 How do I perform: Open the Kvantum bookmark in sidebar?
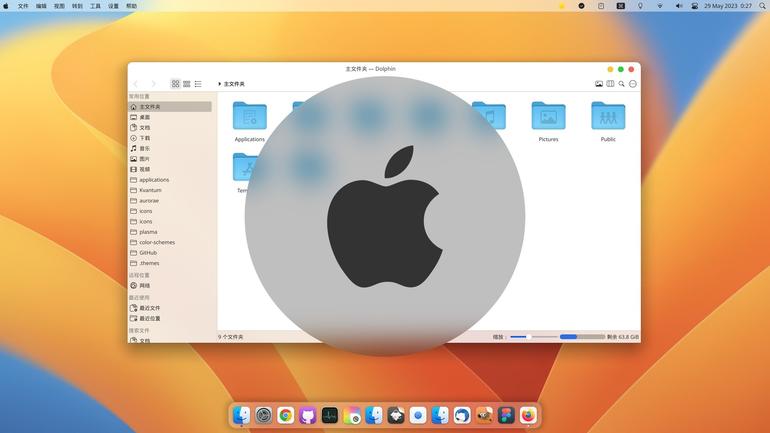point(170,190)
